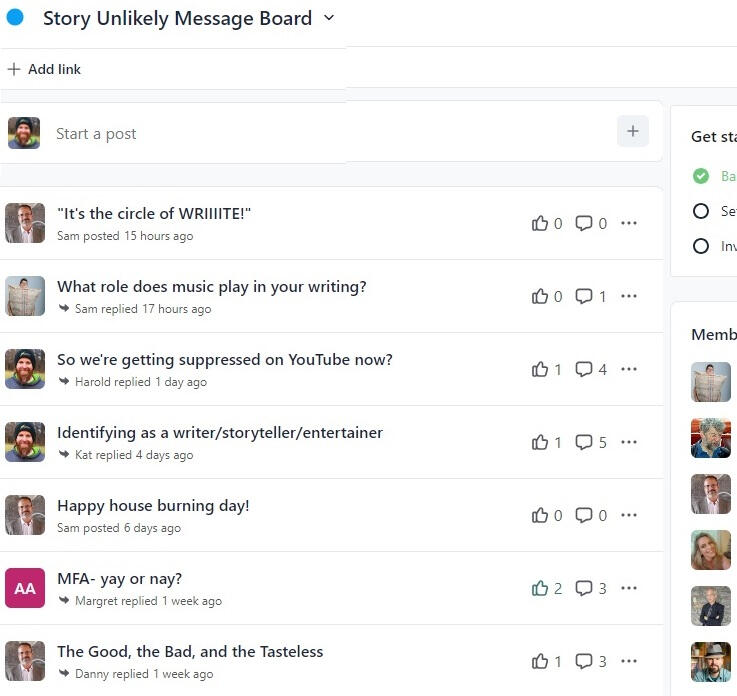Click thumbs-up on the YouTube suppressed post
The width and height of the screenshot is (737, 696).
540,369
